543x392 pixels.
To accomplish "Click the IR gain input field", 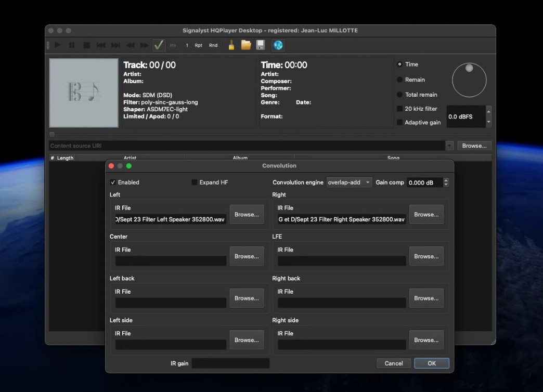I will (x=230, y=363).
